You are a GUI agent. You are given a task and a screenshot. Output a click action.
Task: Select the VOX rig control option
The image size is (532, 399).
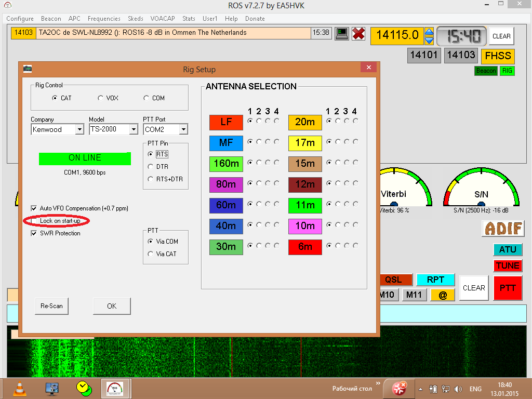pyautogui.click(x=100, y=98)
